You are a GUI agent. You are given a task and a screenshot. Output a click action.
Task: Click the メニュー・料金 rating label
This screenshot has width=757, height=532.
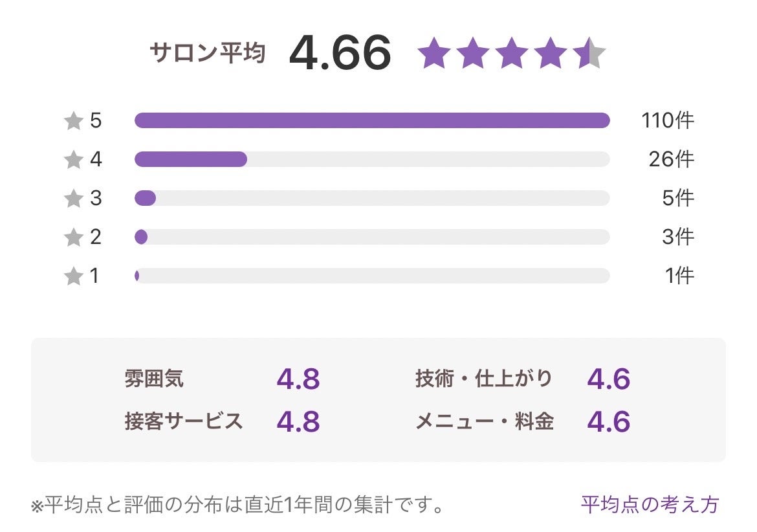pyautogui.click(x=484, y=421)
